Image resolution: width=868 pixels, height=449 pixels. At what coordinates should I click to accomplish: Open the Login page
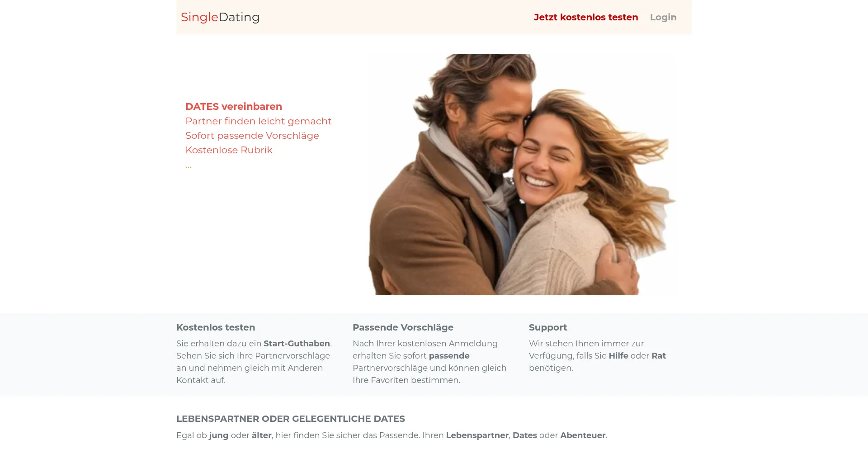coord(663,17)
